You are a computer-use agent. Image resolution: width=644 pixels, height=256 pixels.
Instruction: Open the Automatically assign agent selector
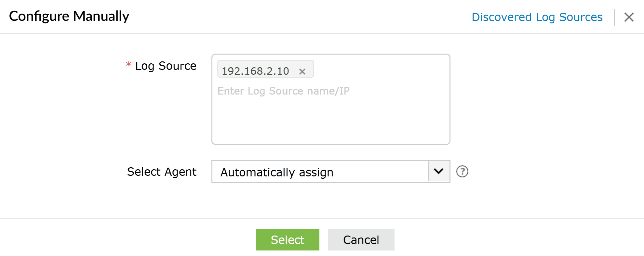pyautogui.click(x=330, y=172)
